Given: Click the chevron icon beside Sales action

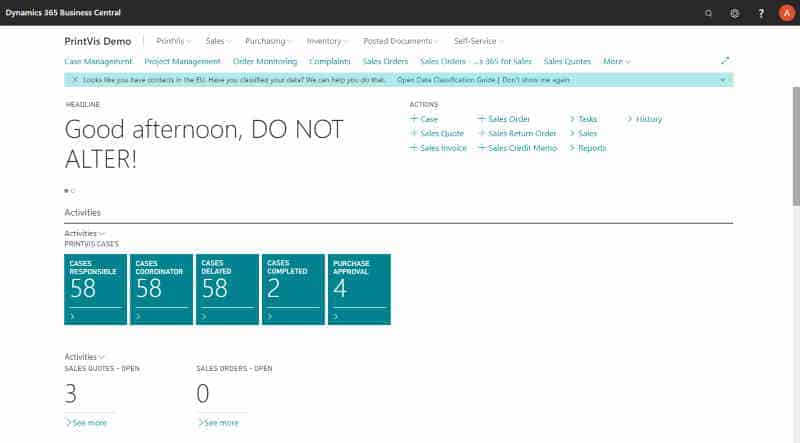Looking at the screenshot, I should 572,133.
